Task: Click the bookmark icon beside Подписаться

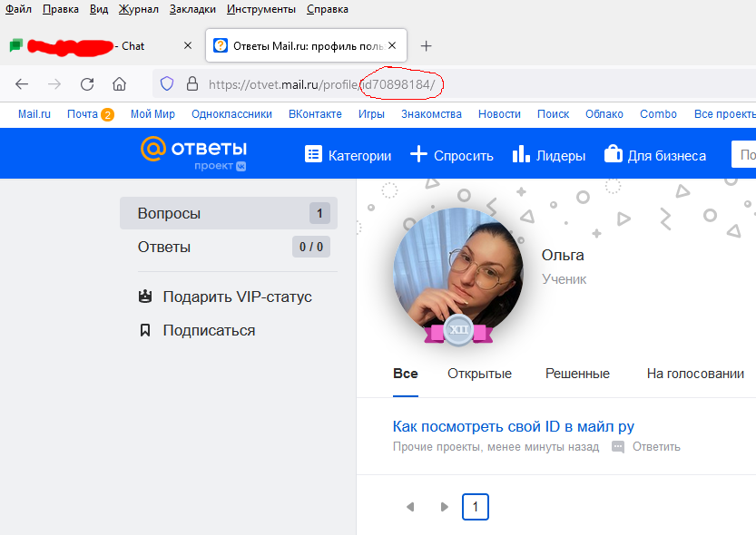Action: [x=143, y=331]
